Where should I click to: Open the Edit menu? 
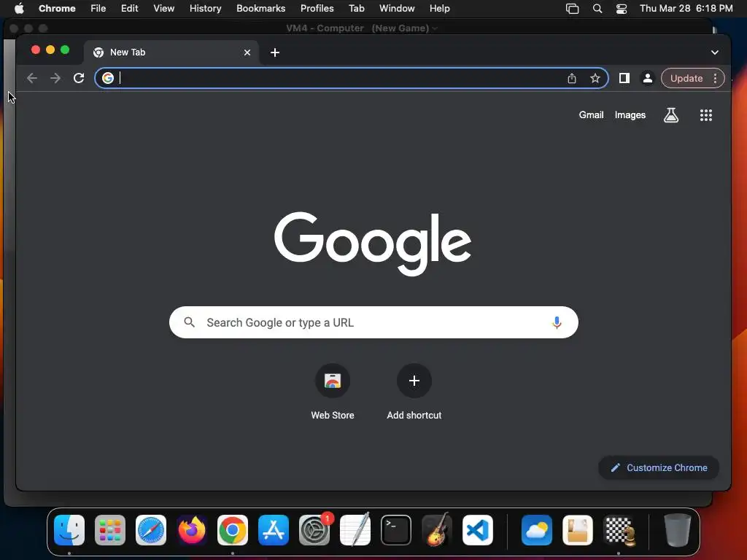click(x=130, y=9)
